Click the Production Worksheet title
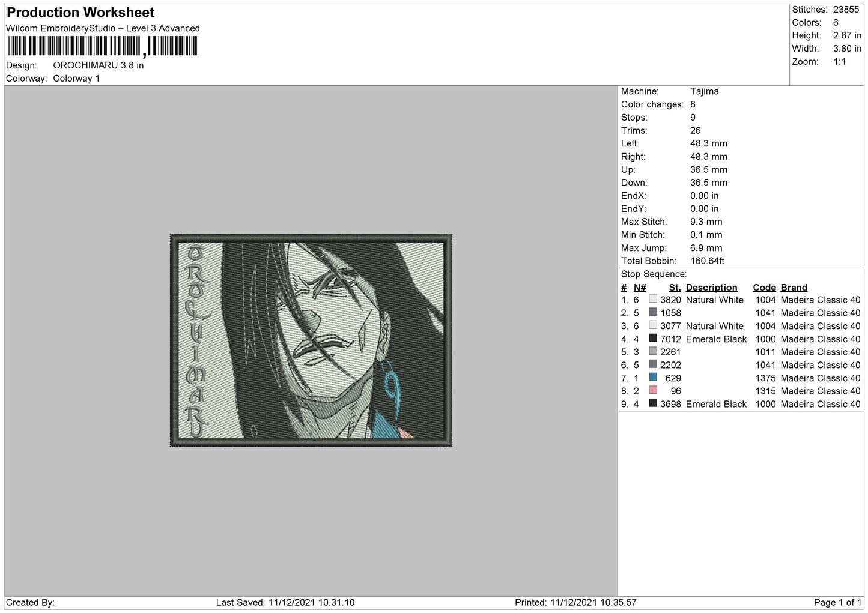The width and height of the screenshot is (868, 613). [x=80, y=13]
